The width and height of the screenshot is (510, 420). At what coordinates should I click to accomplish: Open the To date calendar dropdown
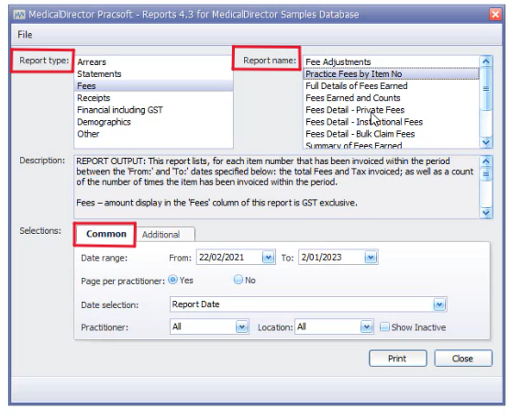point(371,258)
